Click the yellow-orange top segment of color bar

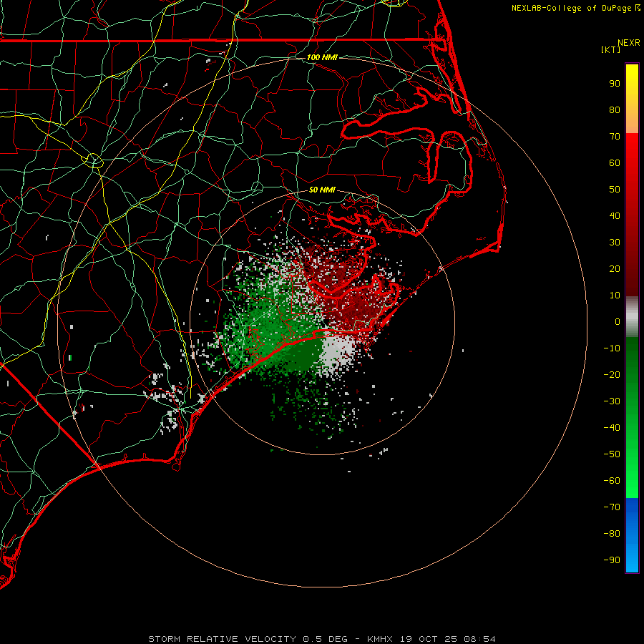point(632,99)
